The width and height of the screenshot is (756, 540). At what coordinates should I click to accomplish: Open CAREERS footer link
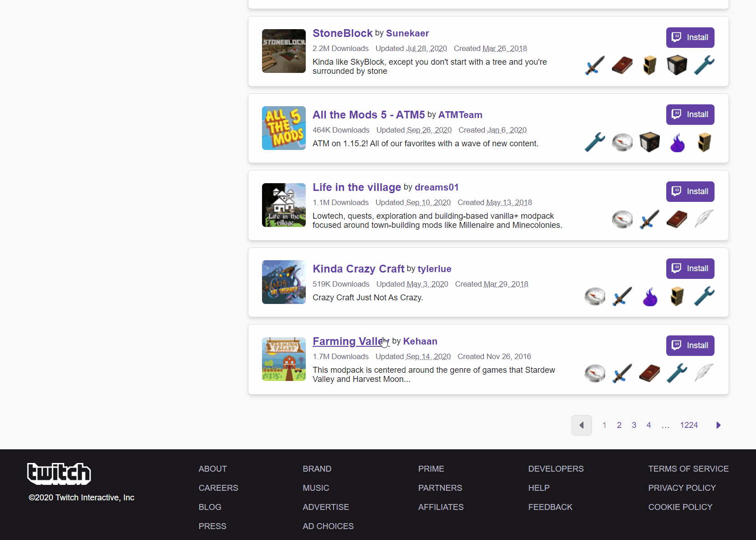click(x=218, y=488)
